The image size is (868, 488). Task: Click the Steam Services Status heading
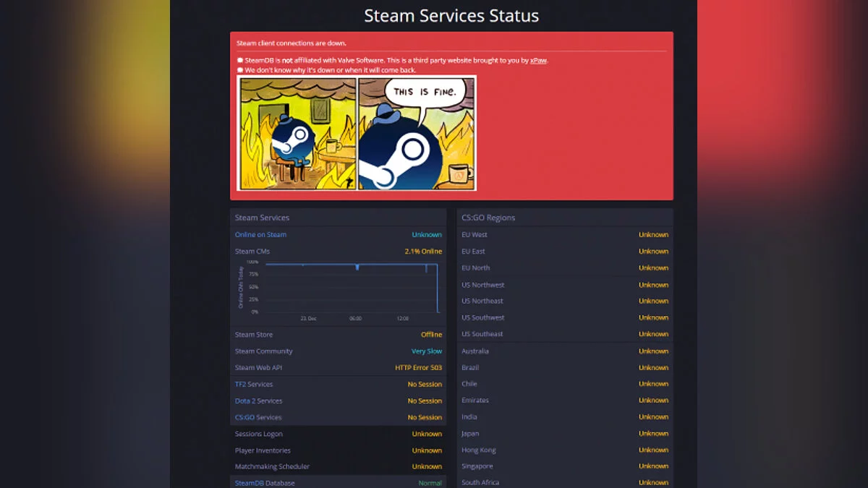coord(451,15)
